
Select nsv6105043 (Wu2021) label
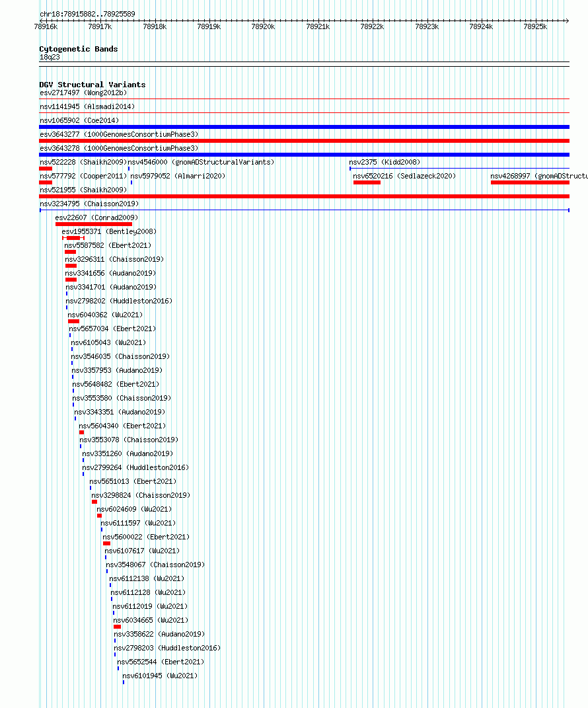click(x=108, y=342)
